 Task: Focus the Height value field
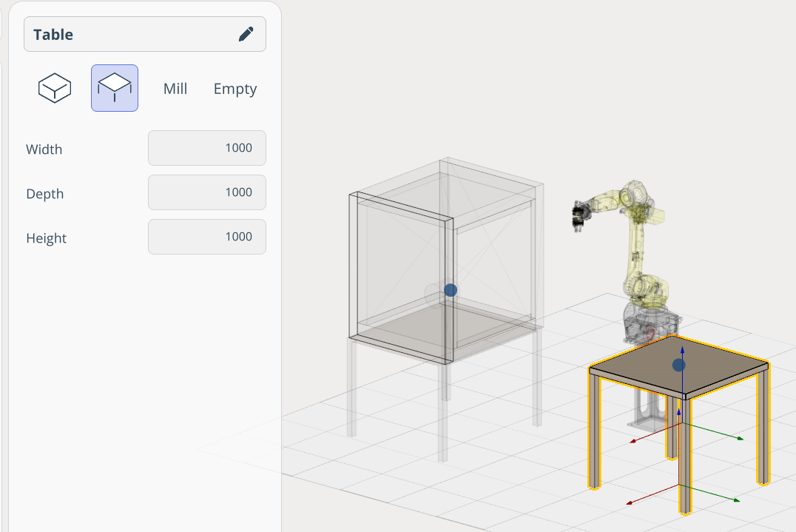207,237
